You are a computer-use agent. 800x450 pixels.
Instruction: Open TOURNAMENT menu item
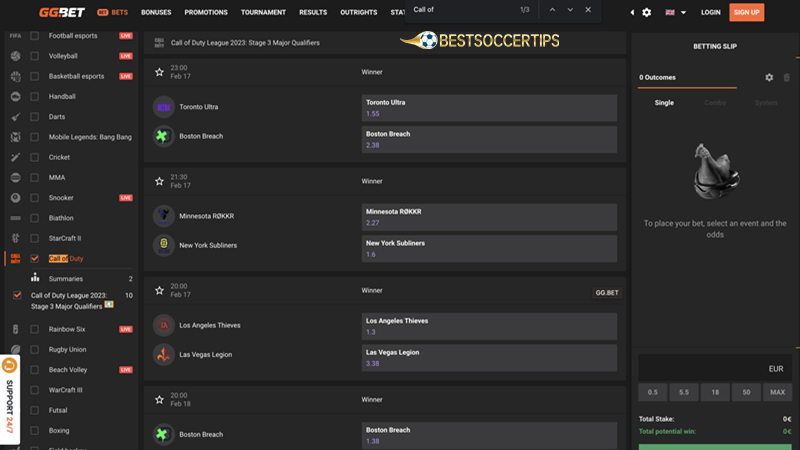point(263,12)
